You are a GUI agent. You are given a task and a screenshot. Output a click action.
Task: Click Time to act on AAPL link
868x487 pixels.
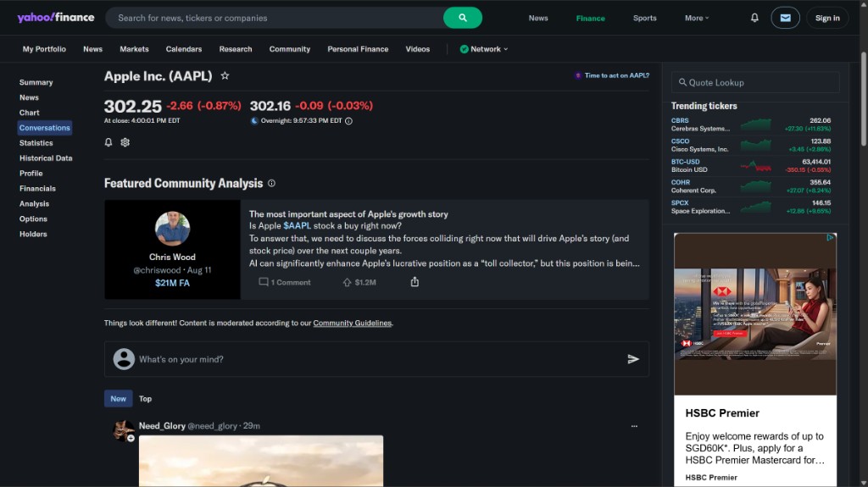pyautogui.click(x=612, y=76)
